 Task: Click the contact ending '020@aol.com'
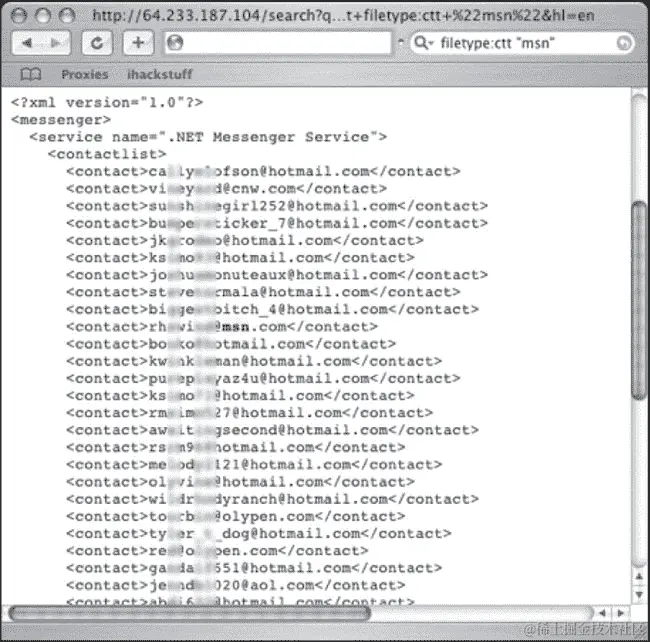tap(235, 586)
